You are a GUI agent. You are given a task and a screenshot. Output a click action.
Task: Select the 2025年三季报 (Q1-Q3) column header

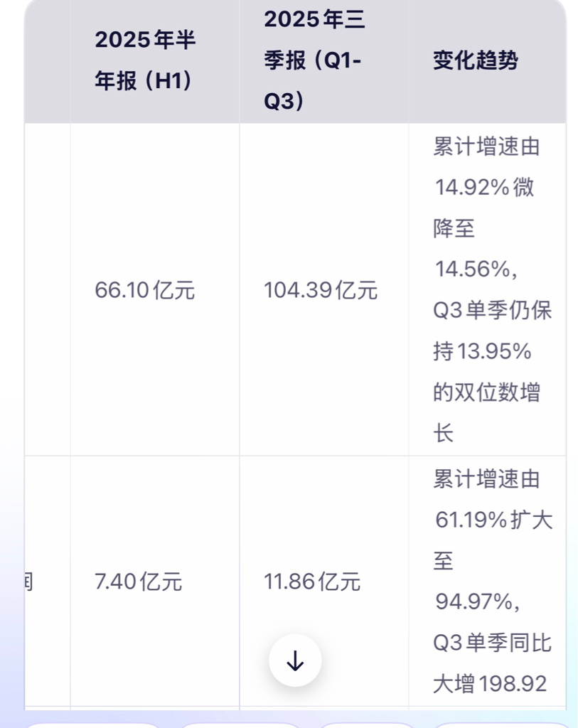[314, 60]
